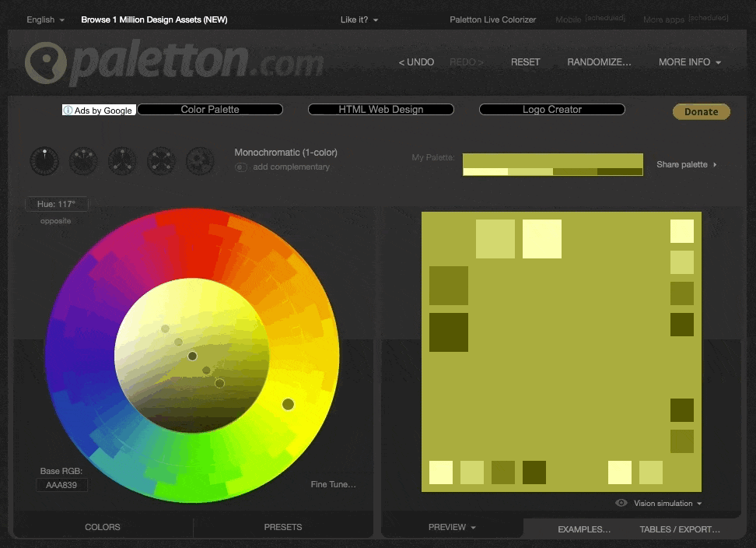Select the Monochromatic color scheme icon
The height and width of the screenshot is (548, 756).
tap(44, 160)
